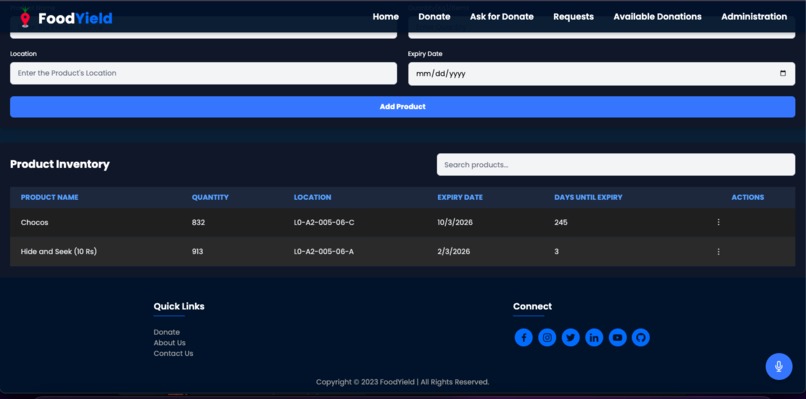Open the Requests nav item
Screen dimensions: 806x399
click(x=573, y=16)
